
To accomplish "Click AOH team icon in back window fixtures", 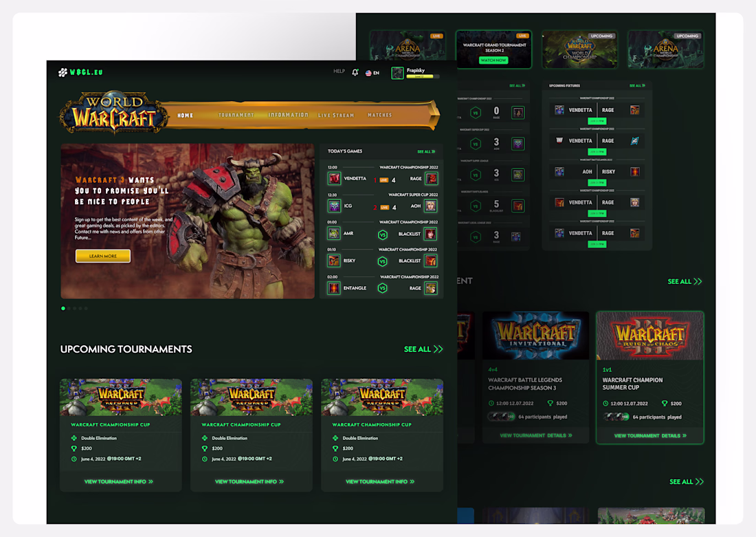I will (x=559, y=172).
